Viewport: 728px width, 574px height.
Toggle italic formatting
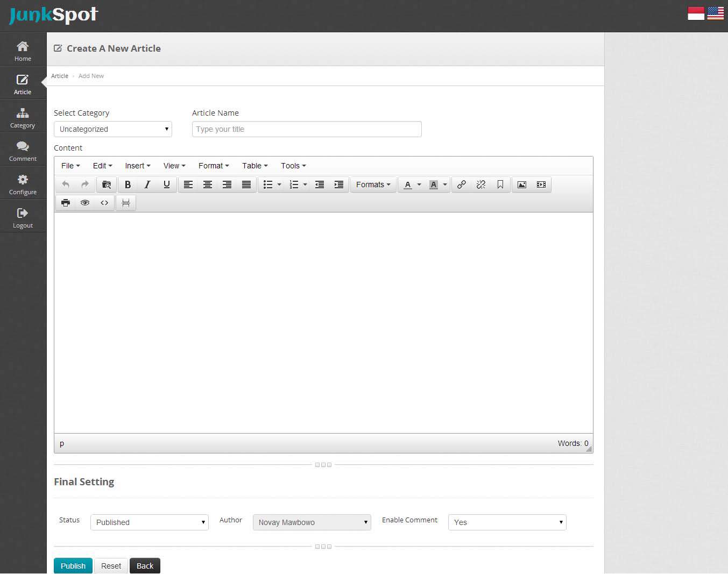coord(147,185)
